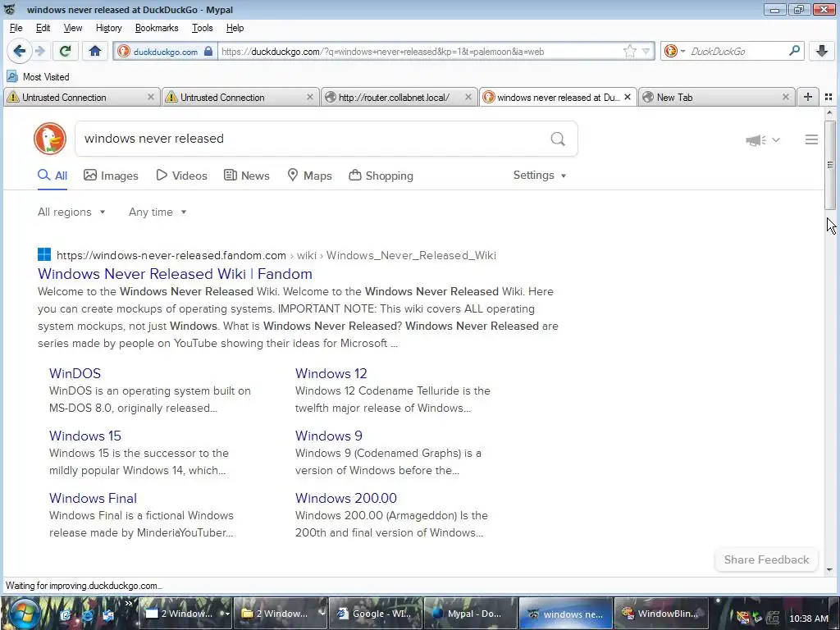Click the address bar URL field

click(421, 52)
